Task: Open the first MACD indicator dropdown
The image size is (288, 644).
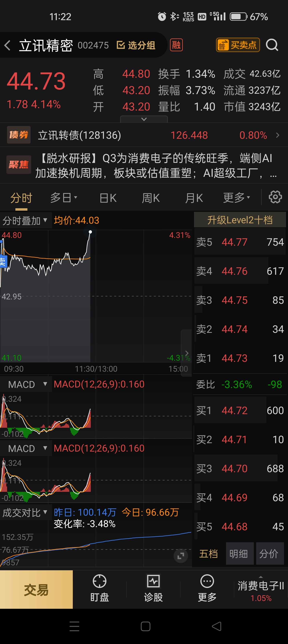Action: (x=26, y=384)
